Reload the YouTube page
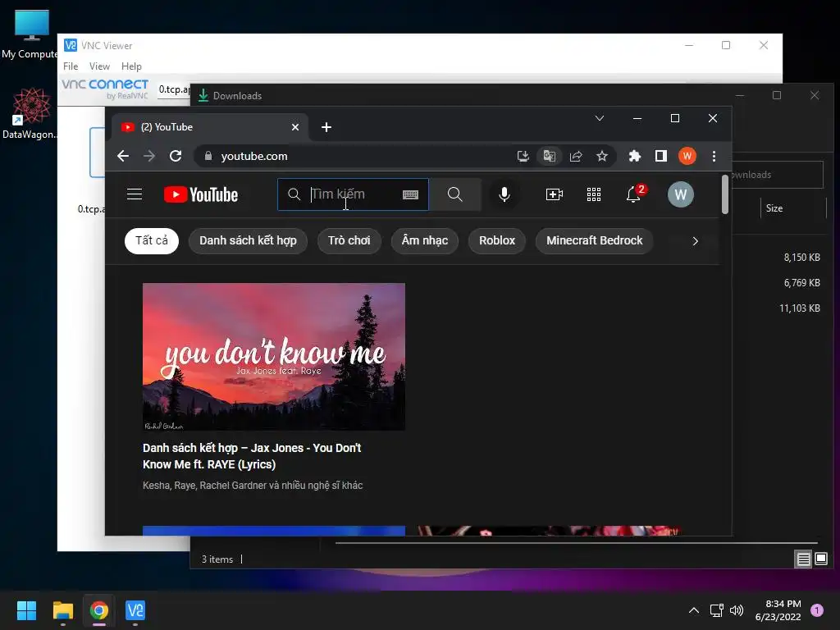 (x=176, y=156)
